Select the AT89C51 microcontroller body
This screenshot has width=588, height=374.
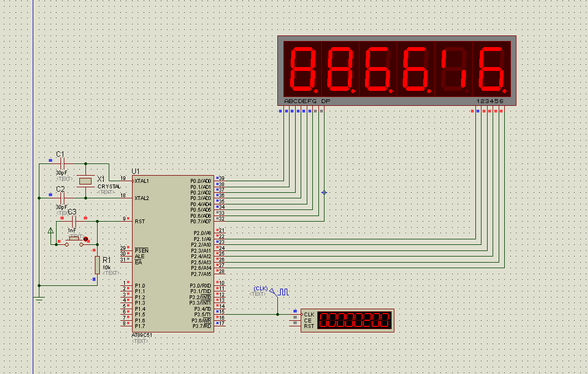pos(173,254)
